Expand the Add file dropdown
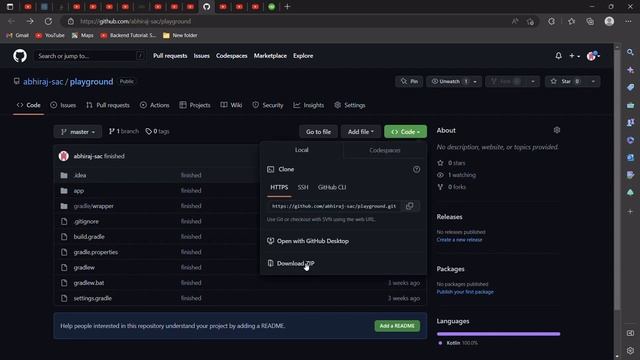Viewport: 640px width, 360px height. [x=360, y=131]
